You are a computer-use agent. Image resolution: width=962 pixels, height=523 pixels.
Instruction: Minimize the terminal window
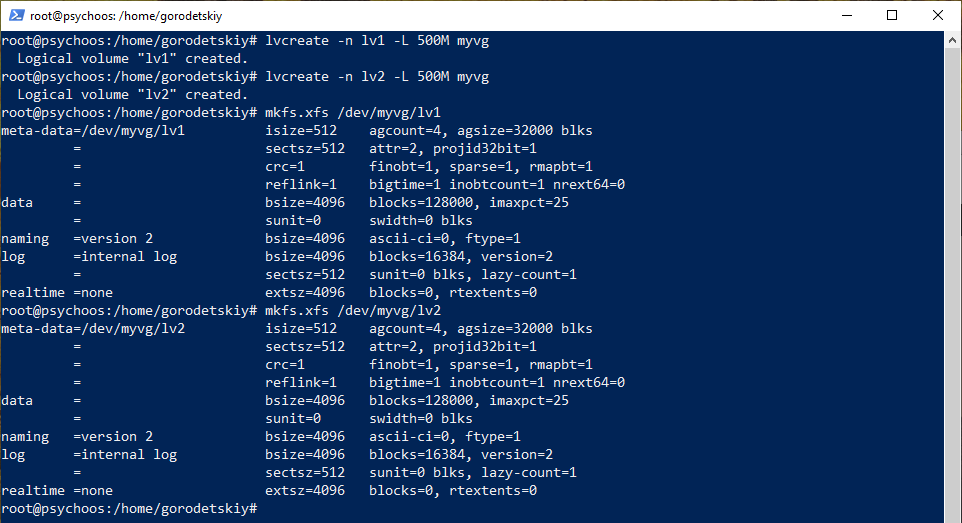pos(847,15)
